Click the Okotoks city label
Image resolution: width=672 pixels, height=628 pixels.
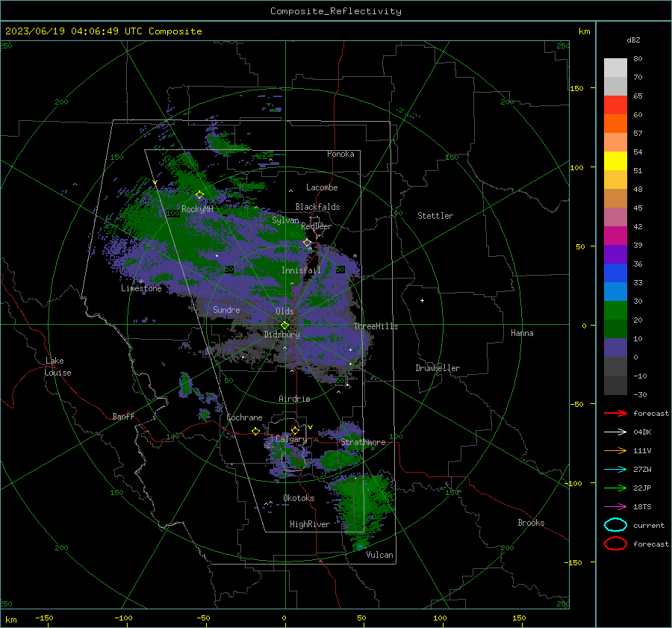click(299, 498)
